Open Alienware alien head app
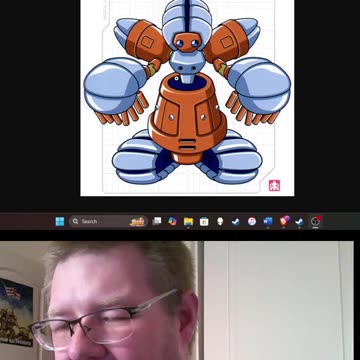360x360 pixels. coord(220,221)
